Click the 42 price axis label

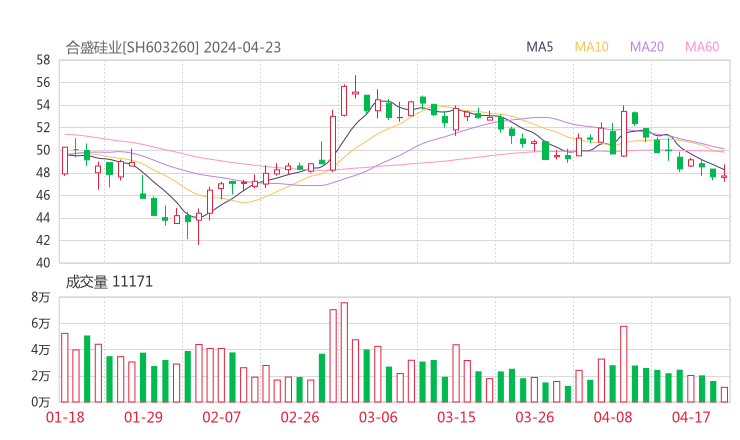(x=43, y=240)
